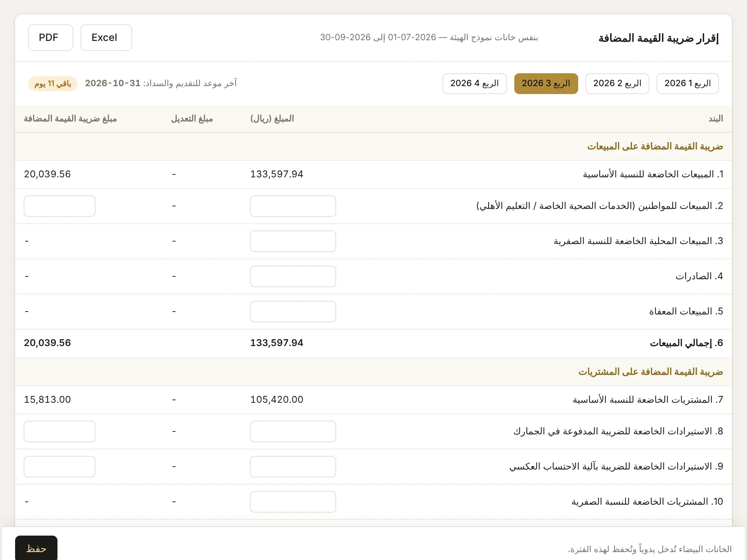Click the 1. المبيعات الخاضعة للنسبة الأساسية label
Image resolution: width=747 pixels, height=560 pixels.
tap(653, 174)
